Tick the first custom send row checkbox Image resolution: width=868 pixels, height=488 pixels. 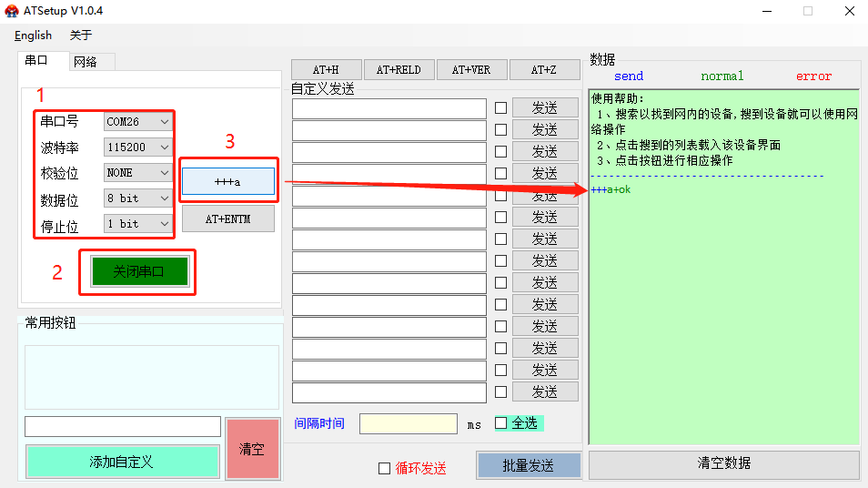(500, 107)
